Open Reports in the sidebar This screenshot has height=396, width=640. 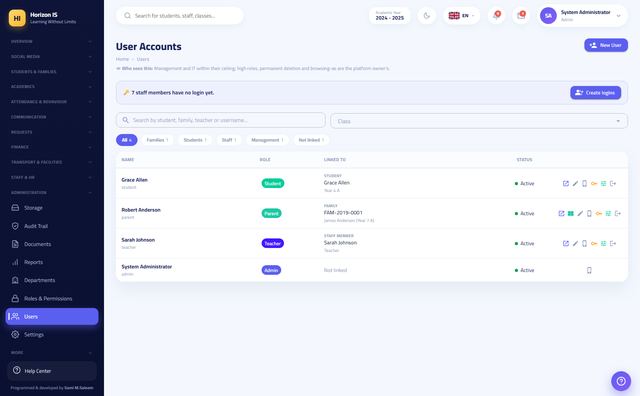(x=51, y=262)
